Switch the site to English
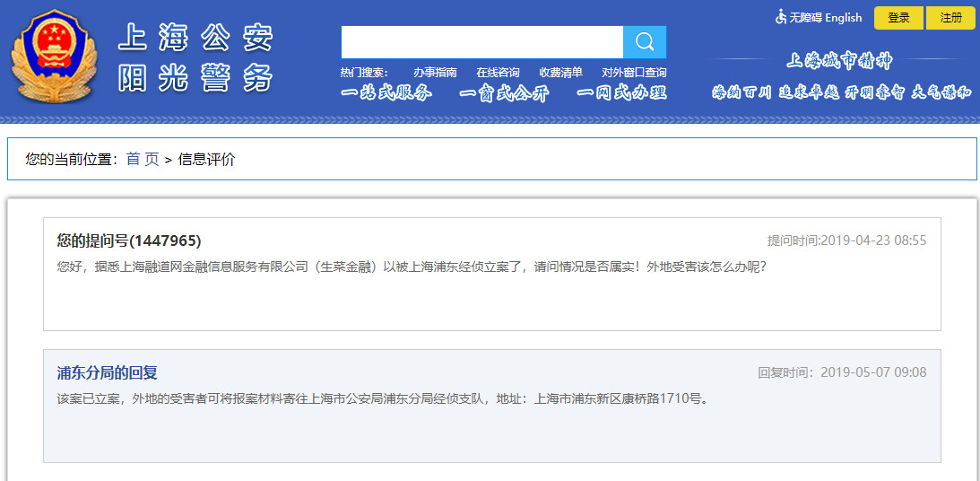This screenshot has width=980, height=481. [x=843, y=18]
